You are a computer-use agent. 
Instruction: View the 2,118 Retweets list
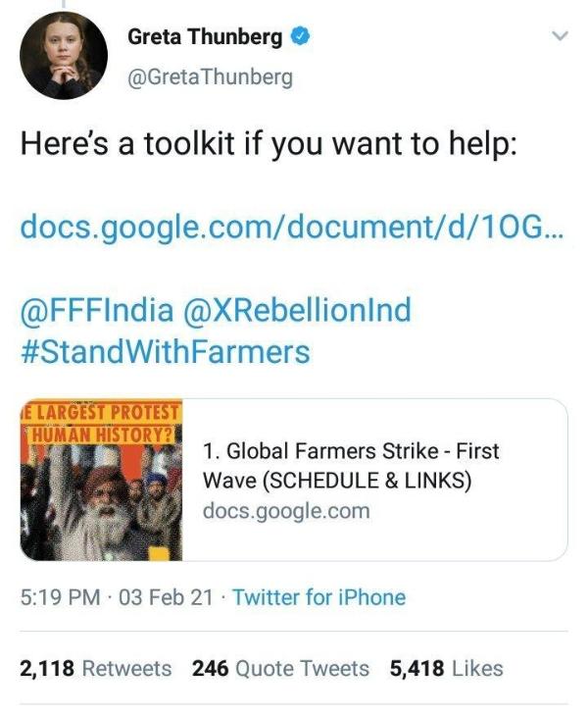point(95,669)
